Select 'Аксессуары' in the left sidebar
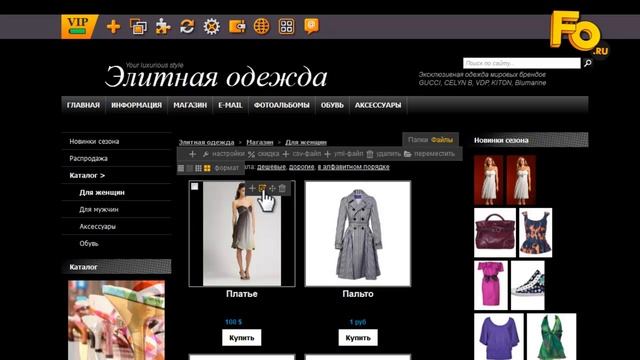640x360 pixels. tap(98, 227)
